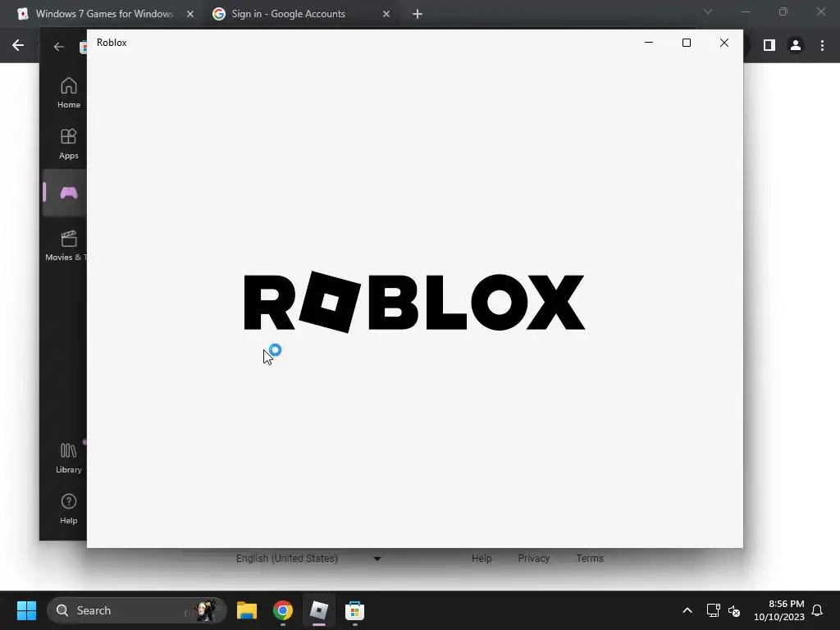Screen dimensions: 840x630
Task: Open notifications bell icon
Action: click(x=818, y=610)
